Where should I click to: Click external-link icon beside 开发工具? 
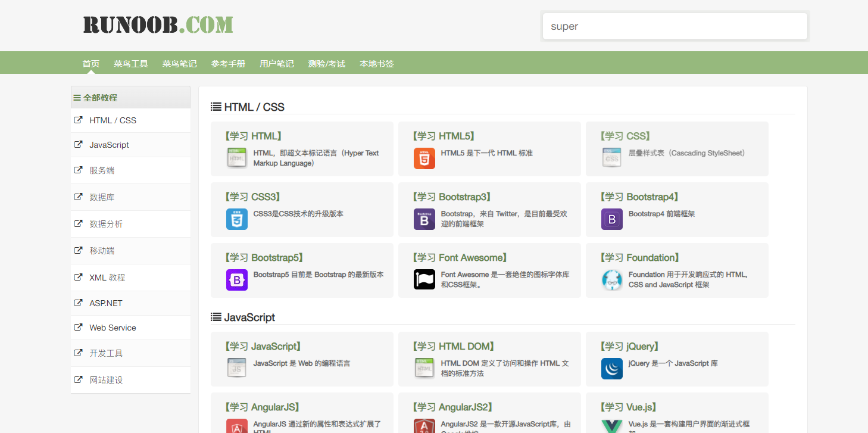[x=78, y=353]
